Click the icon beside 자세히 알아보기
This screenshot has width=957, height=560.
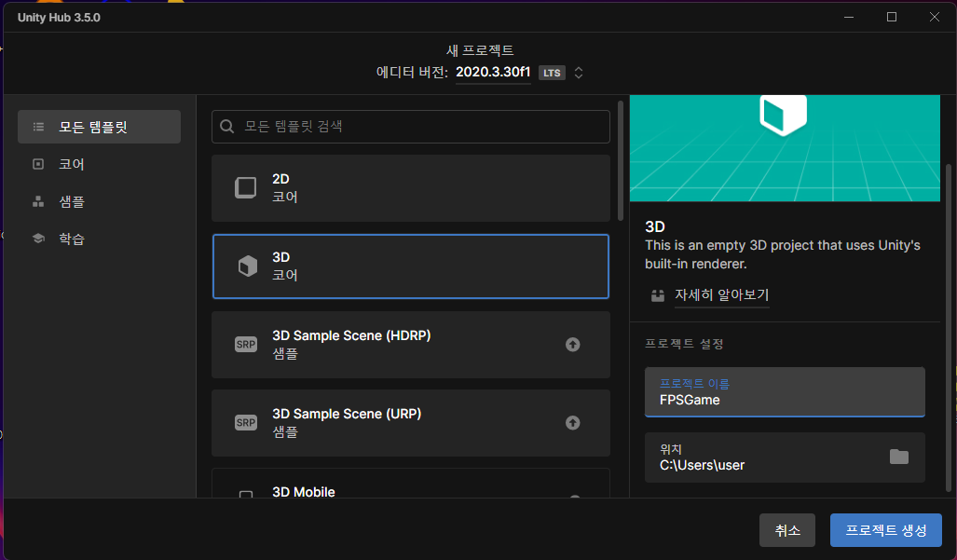pos(657,296)
